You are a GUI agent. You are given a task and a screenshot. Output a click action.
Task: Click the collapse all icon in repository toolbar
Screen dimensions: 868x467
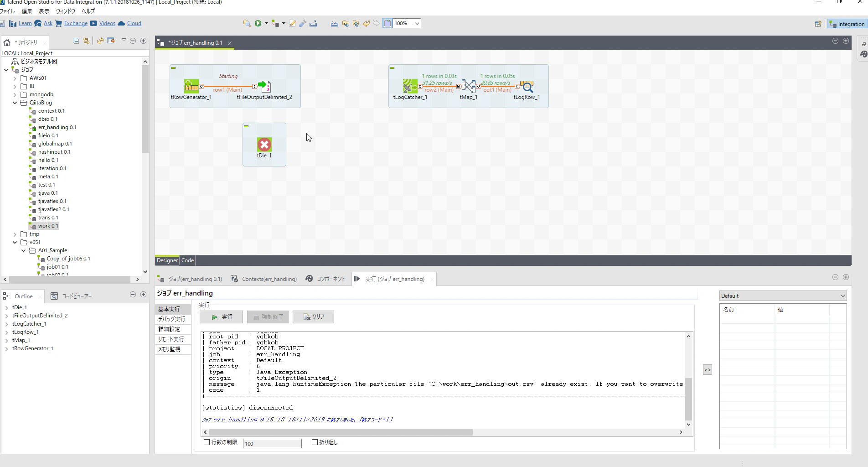(x=76, y=41)
